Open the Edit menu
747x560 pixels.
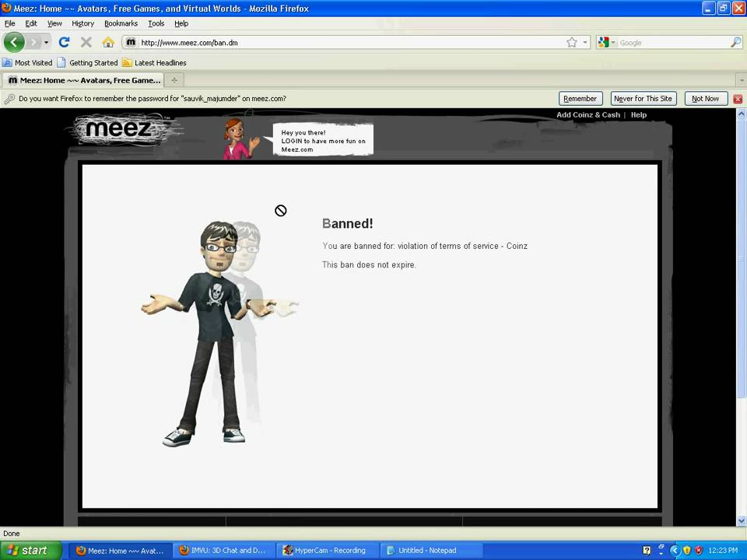(x=31, y=23)
